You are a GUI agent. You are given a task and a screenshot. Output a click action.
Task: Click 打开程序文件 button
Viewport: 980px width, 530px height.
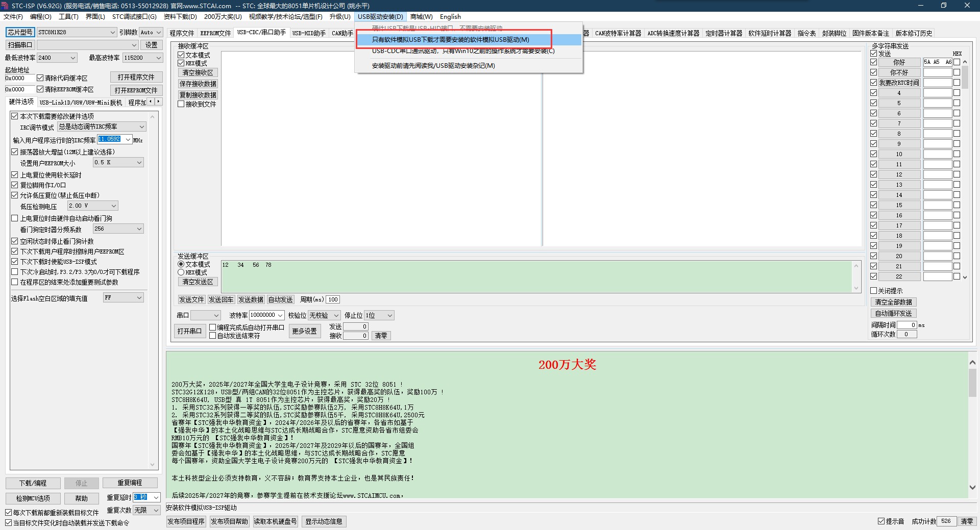[136, 77]
